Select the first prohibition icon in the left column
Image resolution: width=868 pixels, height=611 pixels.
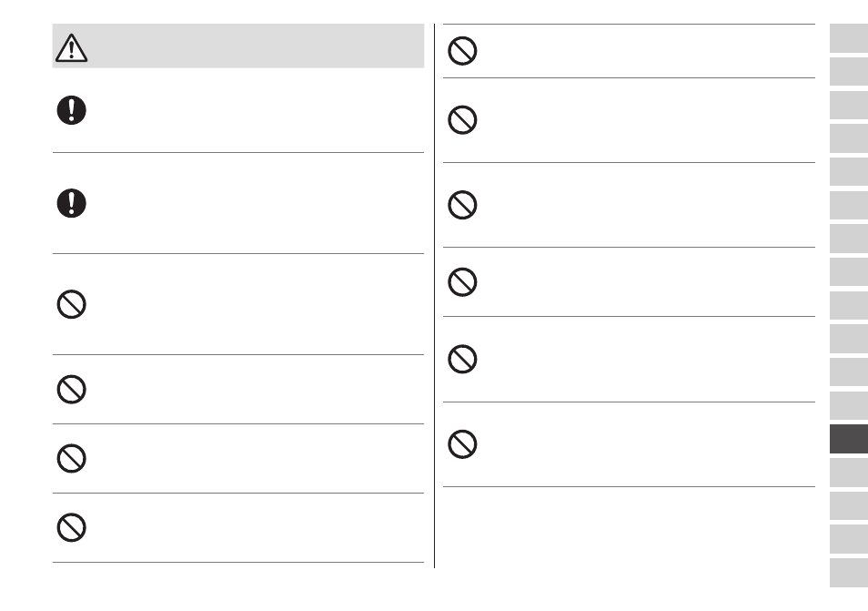71,304
